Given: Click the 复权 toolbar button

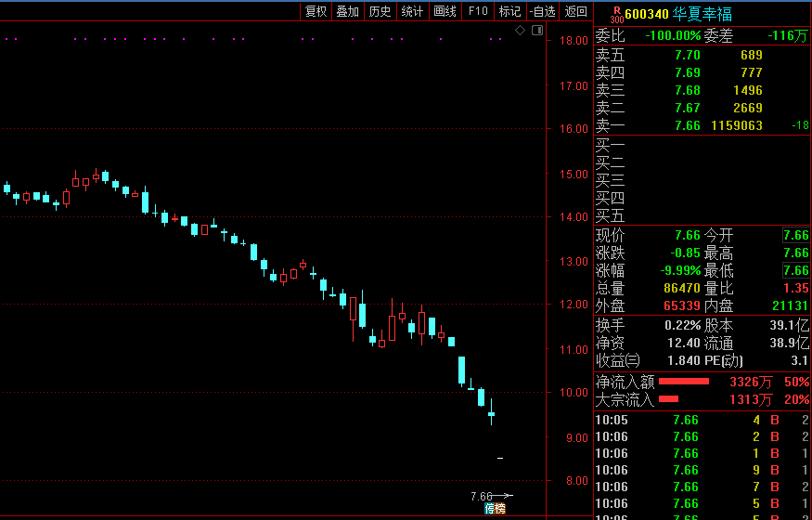Looking at the screenshot, I should point(316,11).
